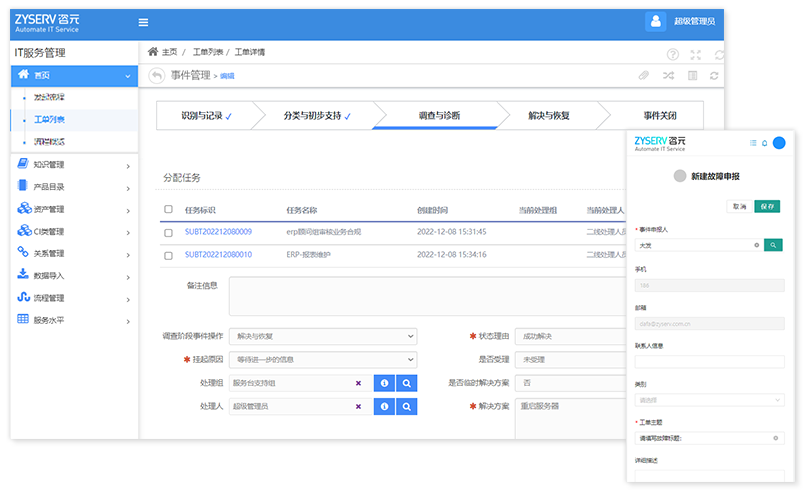Clear the 工单主题 field with the x icon
This screenshot has width=808, height=495.
pos(776,438)
